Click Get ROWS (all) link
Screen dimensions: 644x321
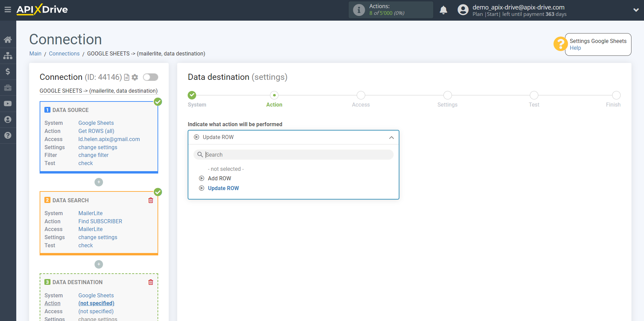[96, 131]
